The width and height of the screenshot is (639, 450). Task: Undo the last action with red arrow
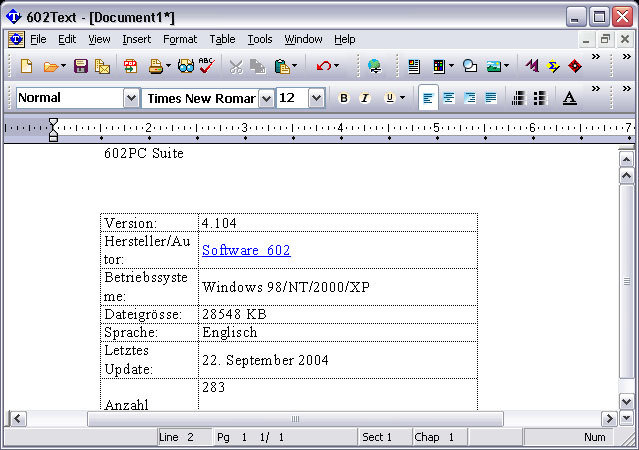click(324, 66)
